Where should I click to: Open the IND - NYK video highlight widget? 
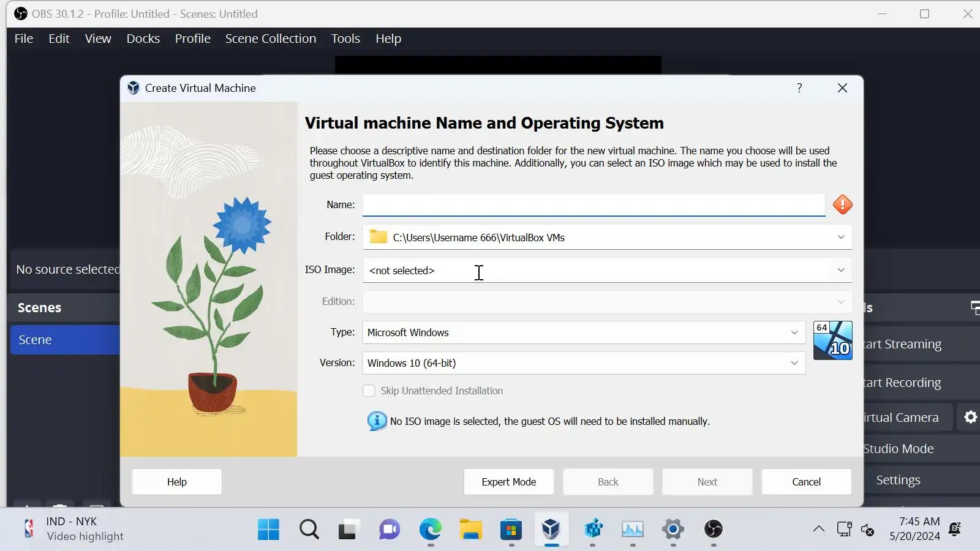click(x=72, y=529)
